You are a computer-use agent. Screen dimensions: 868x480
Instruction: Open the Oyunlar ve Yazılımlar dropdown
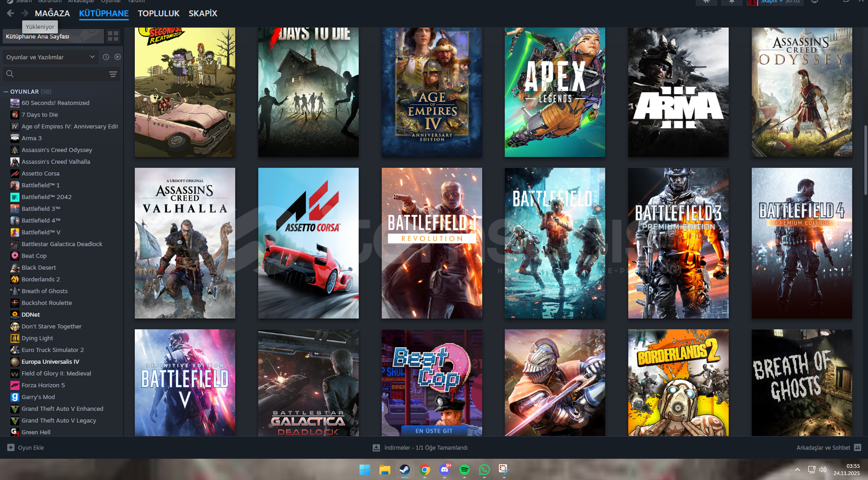[x=50, y=57]
